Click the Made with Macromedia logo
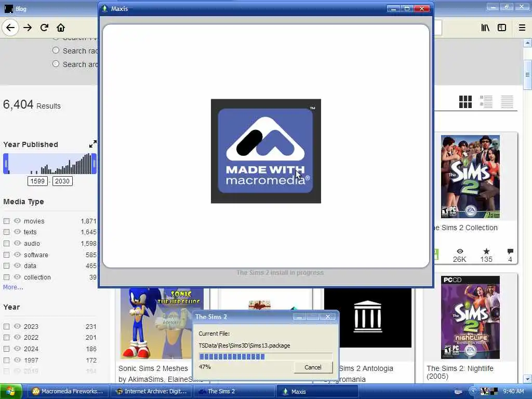 point(265,151)
